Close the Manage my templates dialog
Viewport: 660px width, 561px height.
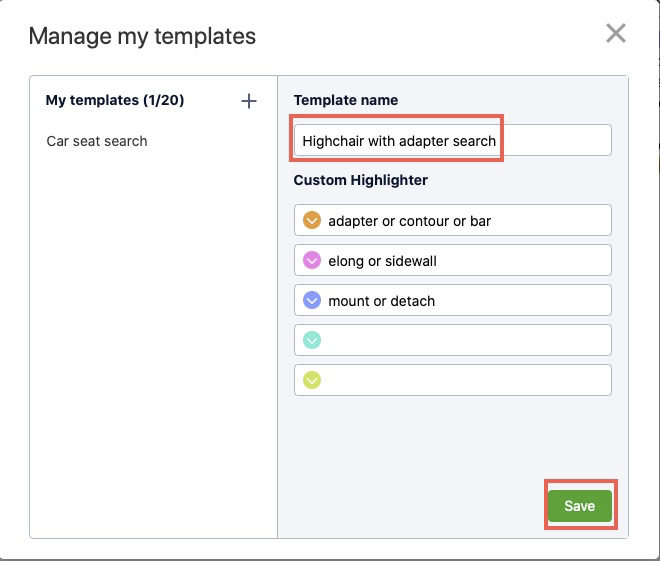tap(616, 34)
